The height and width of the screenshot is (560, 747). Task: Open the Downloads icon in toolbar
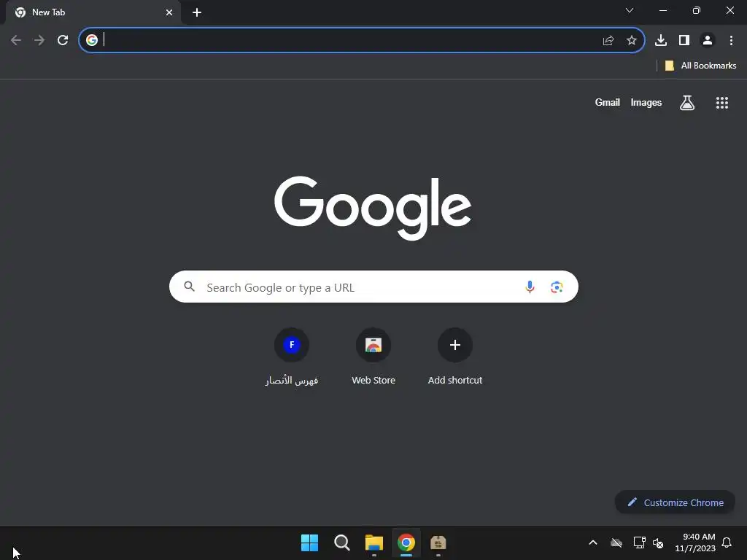[x=661, y=41]
